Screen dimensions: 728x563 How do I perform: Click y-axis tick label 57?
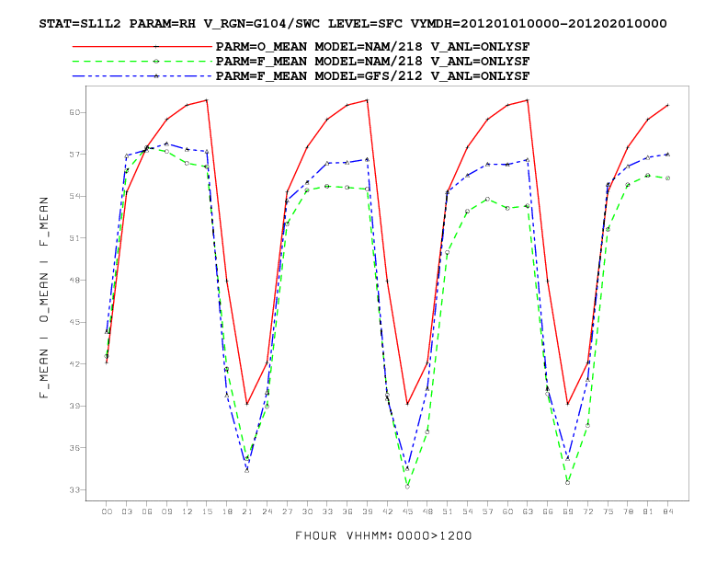coord(75,155)
